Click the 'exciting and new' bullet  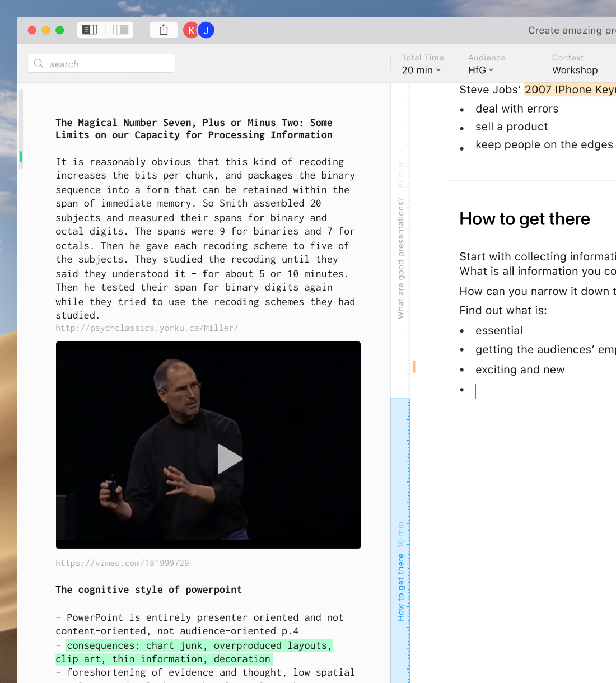[x=520, y=369]
